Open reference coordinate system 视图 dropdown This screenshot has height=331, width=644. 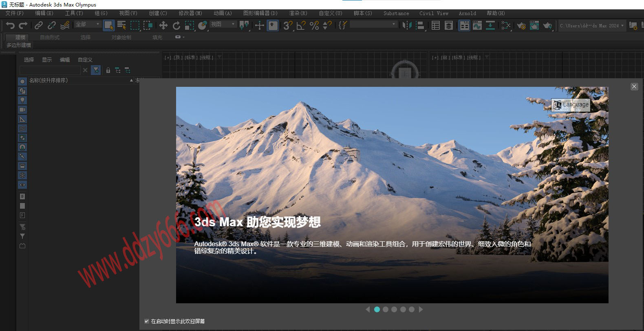[223, 24]
